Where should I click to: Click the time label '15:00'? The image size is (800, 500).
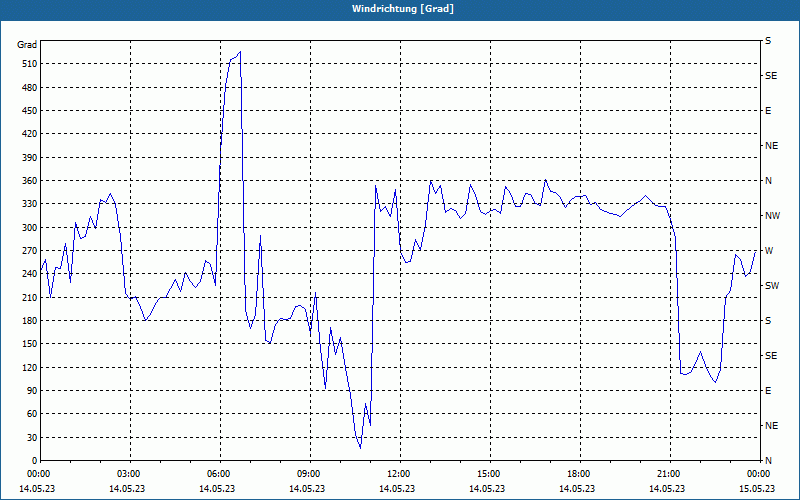tap(487, 473)
